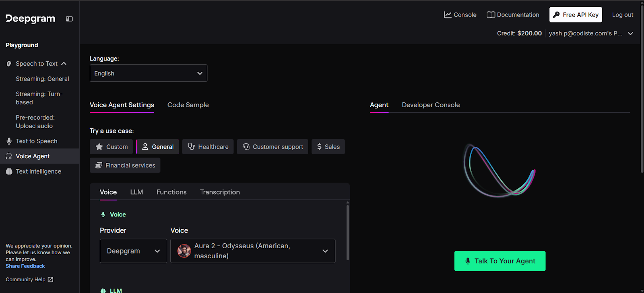Open Text to Speech microphone item

[36, 141]
